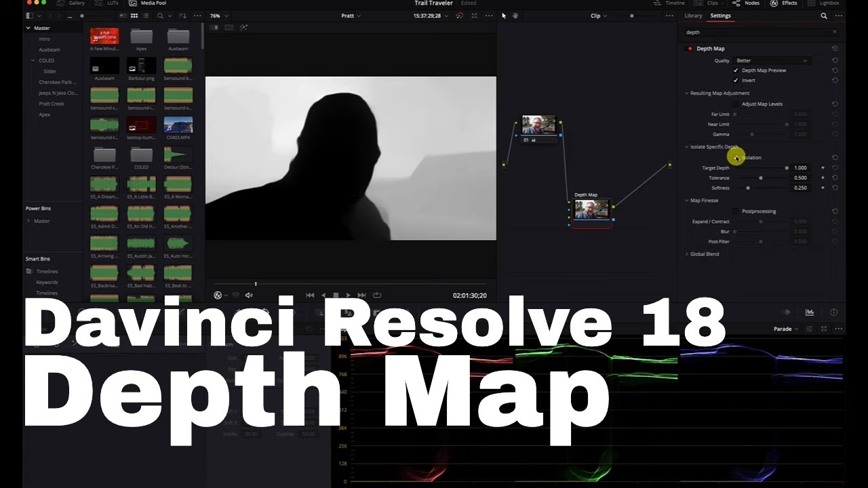
Task: Enable Adjust Map Levels checkbox
Action: (736, 104)
